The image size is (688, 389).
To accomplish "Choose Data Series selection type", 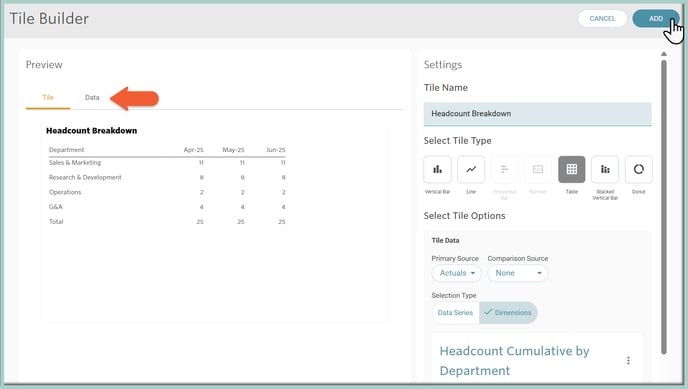I will (x=455, y=313).
